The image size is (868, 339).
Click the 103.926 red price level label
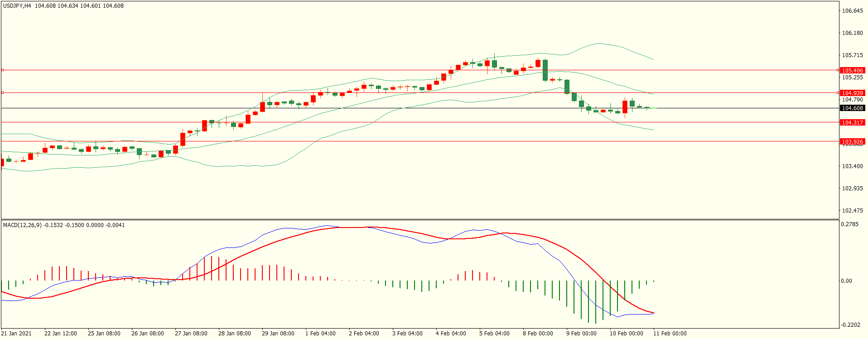click(852, 141)
